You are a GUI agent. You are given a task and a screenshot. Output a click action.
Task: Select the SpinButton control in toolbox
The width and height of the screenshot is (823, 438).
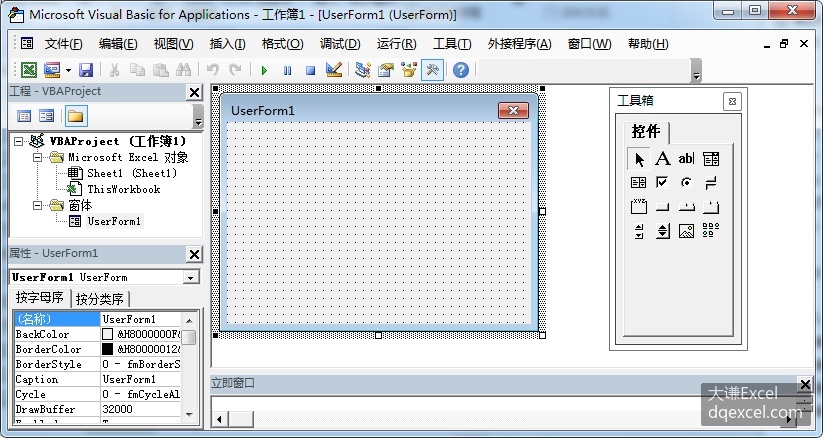pos(662,231)
